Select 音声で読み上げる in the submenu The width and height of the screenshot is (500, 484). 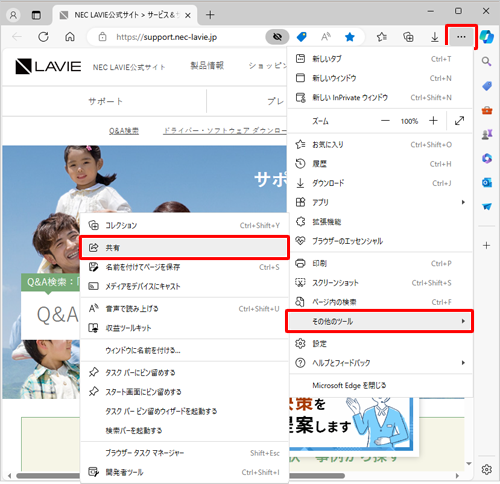(184, 309)
